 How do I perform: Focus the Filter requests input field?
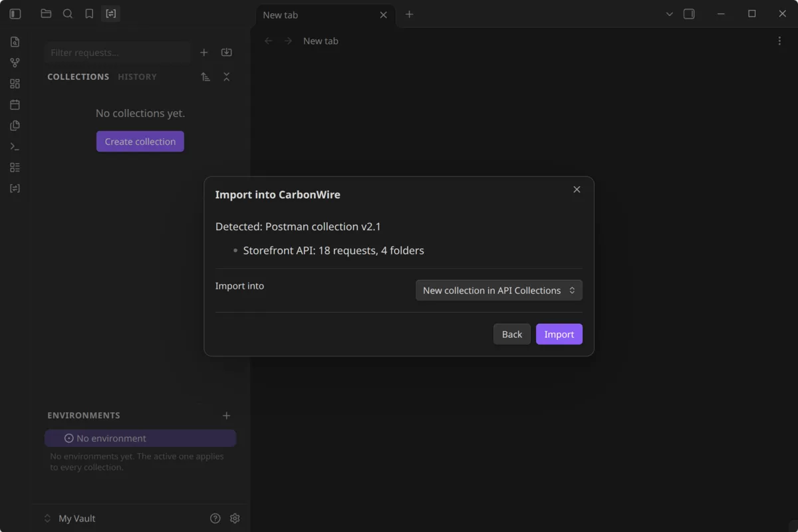click(118, 53)
